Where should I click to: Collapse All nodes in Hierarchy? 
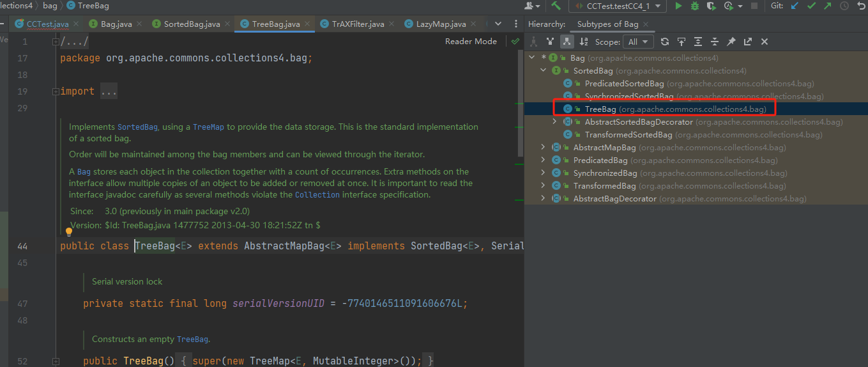pos(715,42)
